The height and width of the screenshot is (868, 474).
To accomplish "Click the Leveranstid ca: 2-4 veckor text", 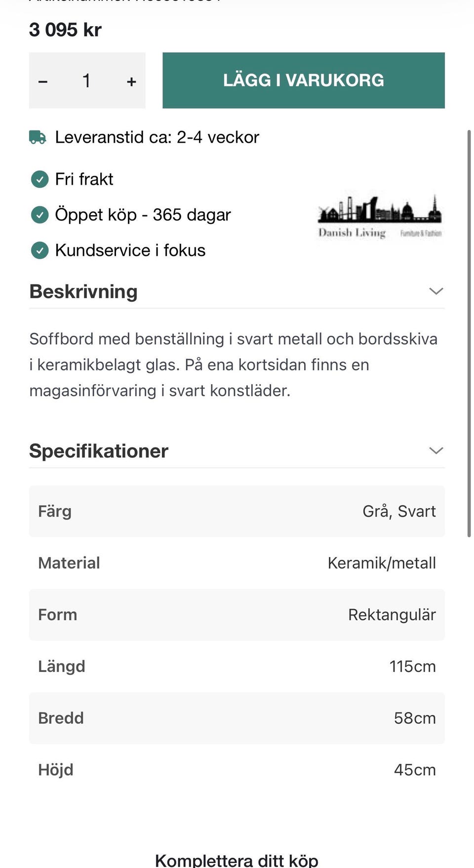I will (157, 137).
